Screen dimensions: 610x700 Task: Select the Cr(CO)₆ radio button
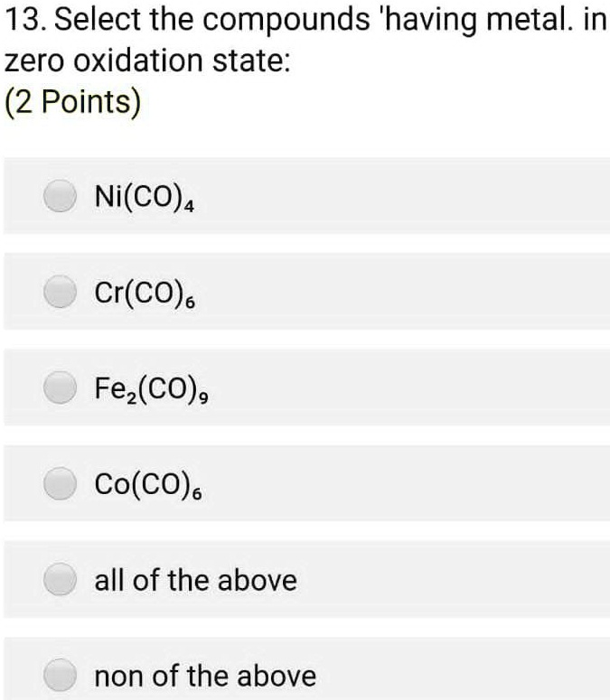(x=60, y=292)
